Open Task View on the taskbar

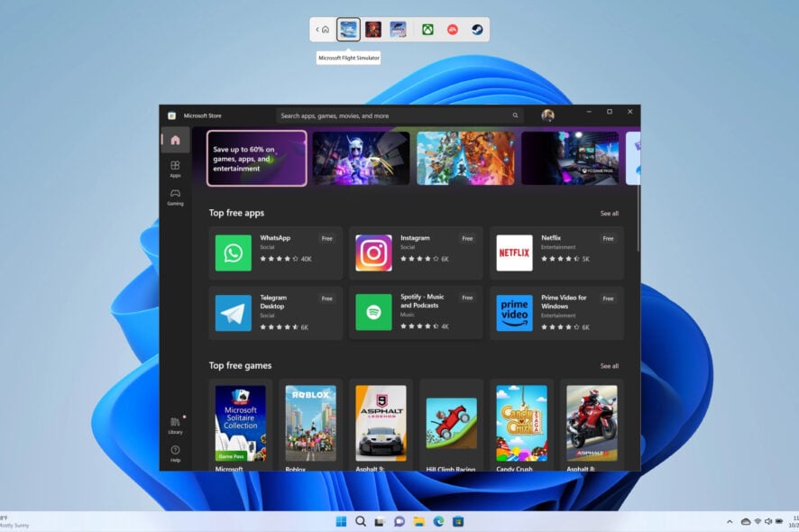pyautogui.click(x=380, y=521)
